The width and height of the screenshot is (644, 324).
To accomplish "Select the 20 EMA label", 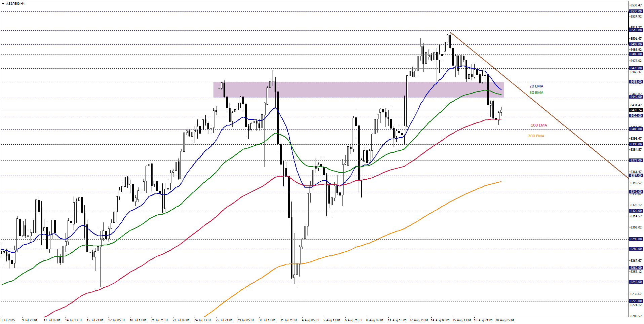I will tap(536, 86).
